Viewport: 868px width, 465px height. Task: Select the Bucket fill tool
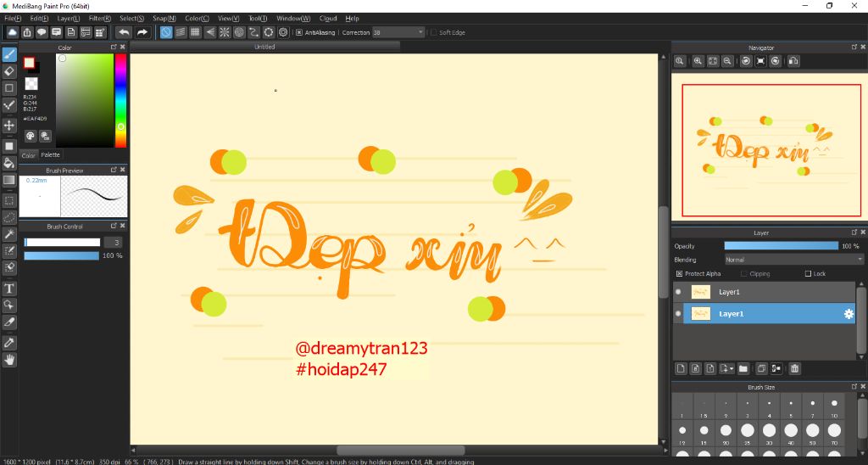pos(9,163)
